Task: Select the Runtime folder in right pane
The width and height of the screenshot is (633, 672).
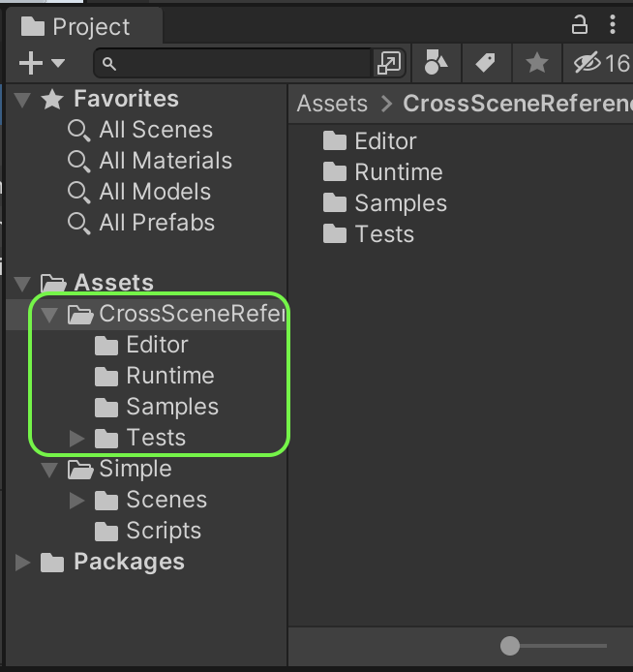Action: pos(398,172)
